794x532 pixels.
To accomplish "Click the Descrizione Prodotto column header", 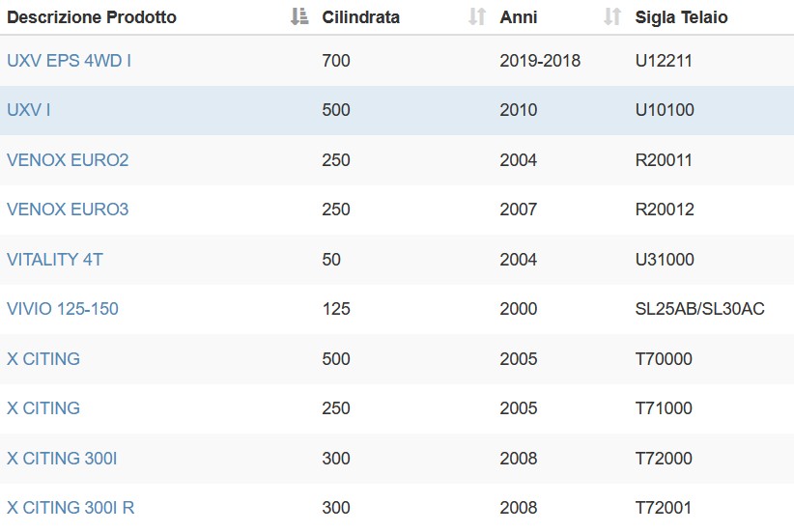I will click(x=92, y=17).
